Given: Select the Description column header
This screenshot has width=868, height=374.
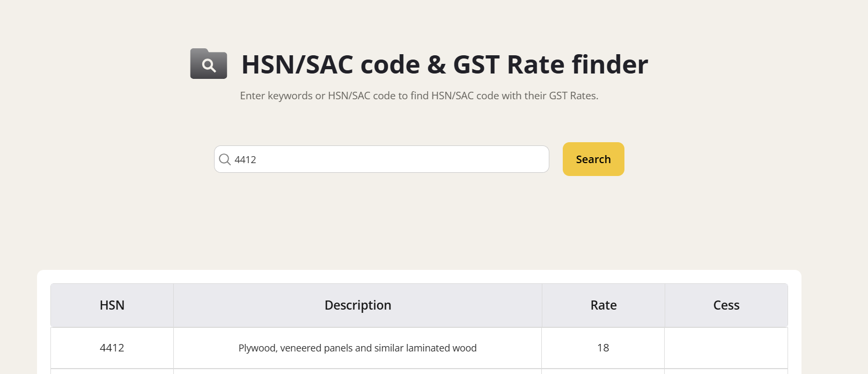Looking at the screenshot, I should point(357,305).
